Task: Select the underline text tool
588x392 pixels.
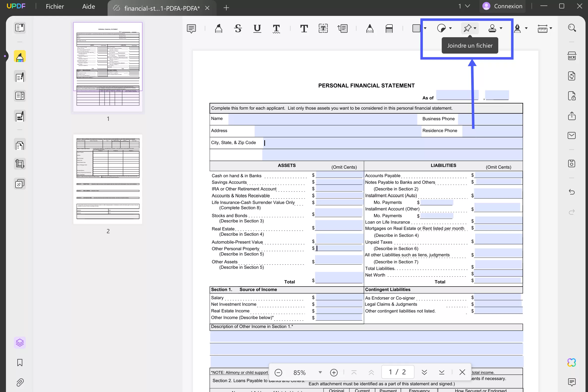Action: point(257,28)
